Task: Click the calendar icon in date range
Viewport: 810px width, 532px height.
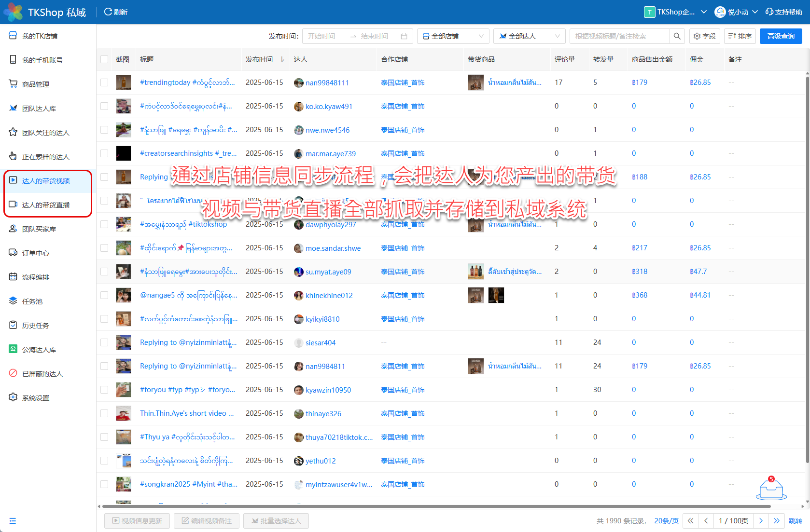Action: pos(404,36)
